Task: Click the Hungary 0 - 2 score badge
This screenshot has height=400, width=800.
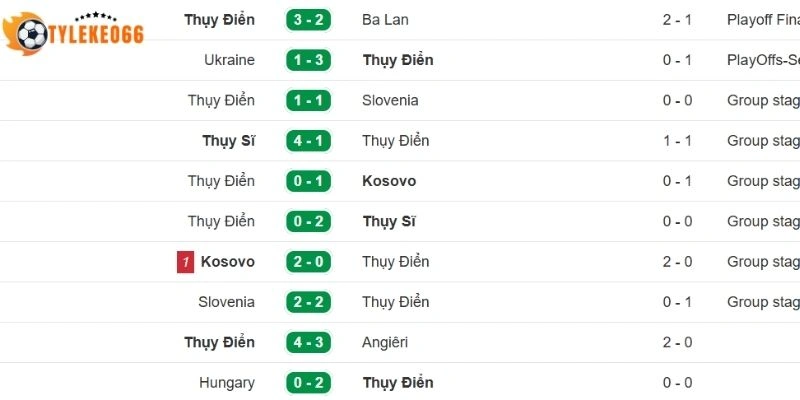Action: (308, 383)
